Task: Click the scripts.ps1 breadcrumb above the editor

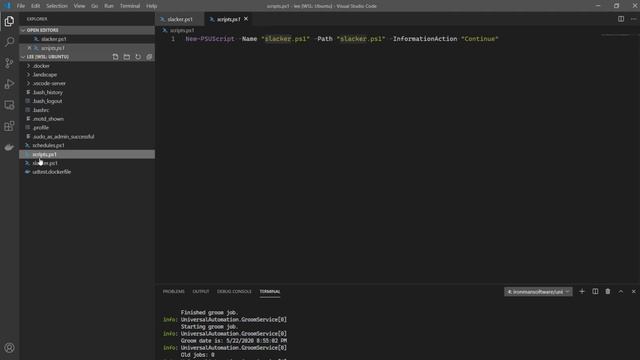Action: click(182, 30)
